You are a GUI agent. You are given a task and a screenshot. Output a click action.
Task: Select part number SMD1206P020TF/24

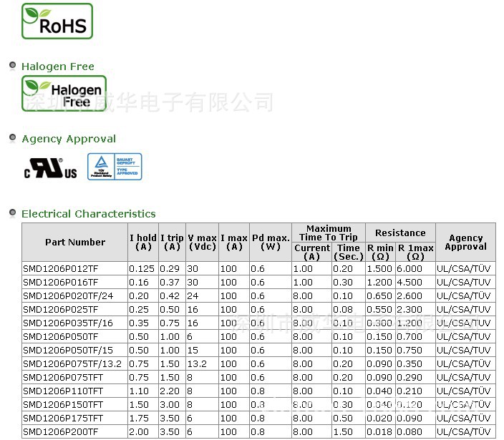[68, 296]
